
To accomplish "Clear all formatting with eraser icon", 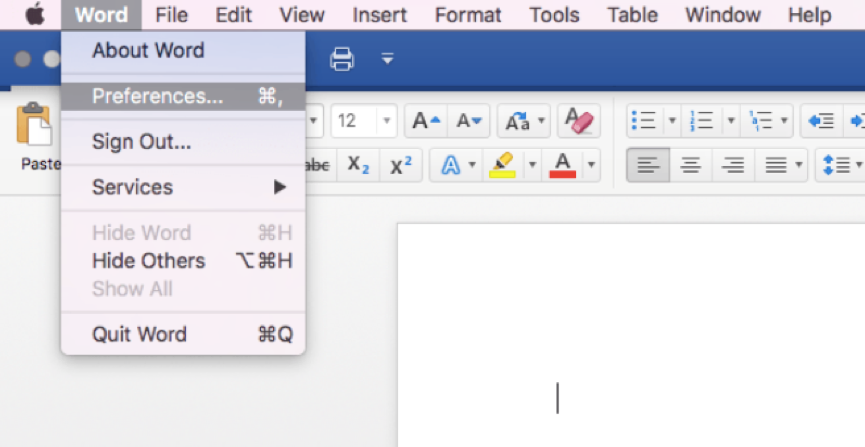I will 578,121.
